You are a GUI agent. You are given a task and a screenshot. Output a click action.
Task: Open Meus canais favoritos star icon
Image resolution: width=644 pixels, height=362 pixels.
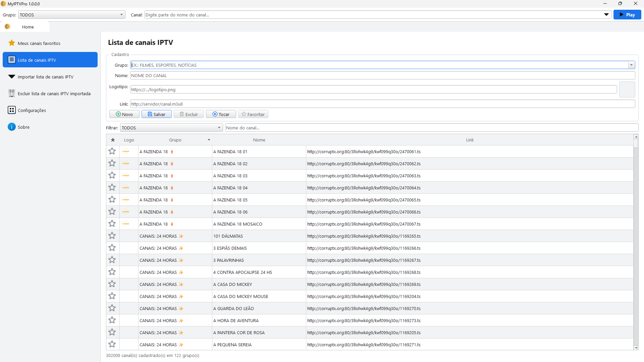[12, 43]
